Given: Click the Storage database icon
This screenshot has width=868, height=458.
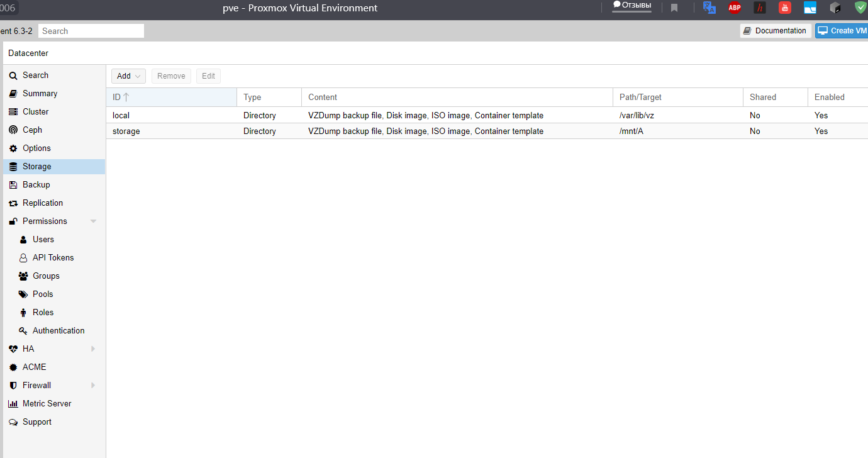Looking at the screenshot, I should [x=13, y=167].
